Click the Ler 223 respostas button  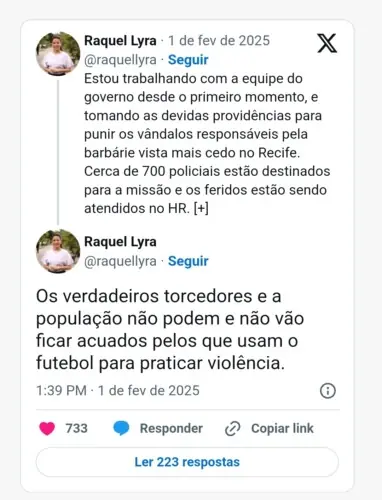(x=187, y=462)
